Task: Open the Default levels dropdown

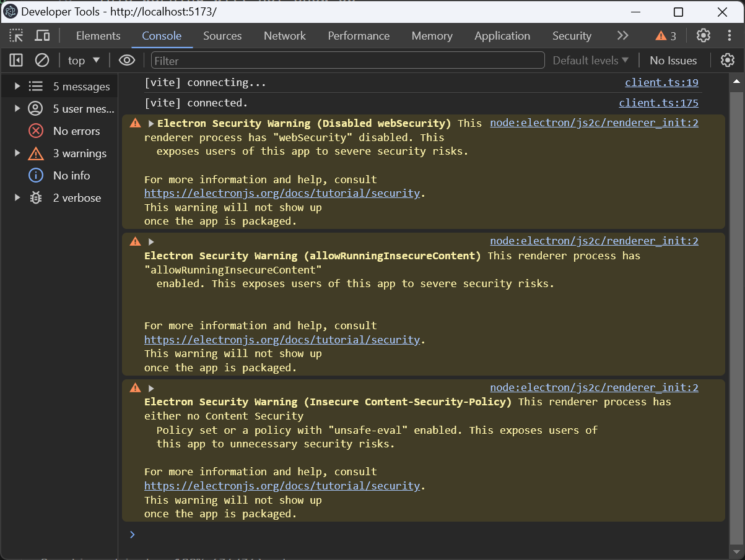Action: point(590,60)
